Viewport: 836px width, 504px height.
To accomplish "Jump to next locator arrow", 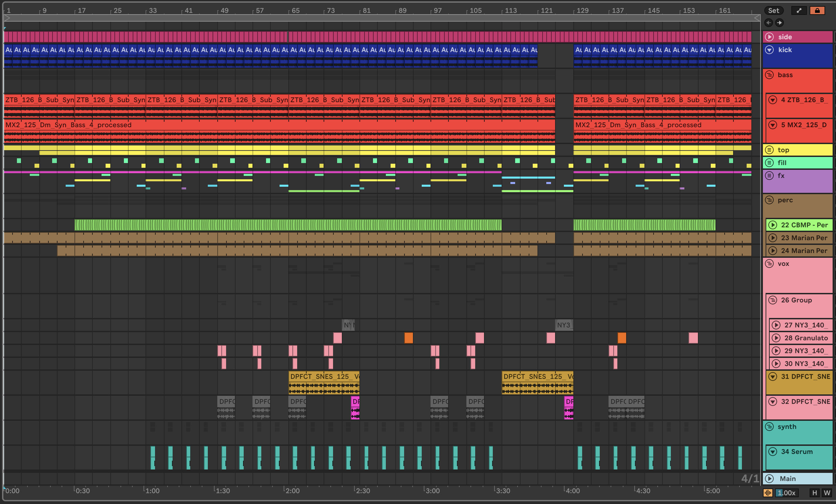I will coord(779,23).
